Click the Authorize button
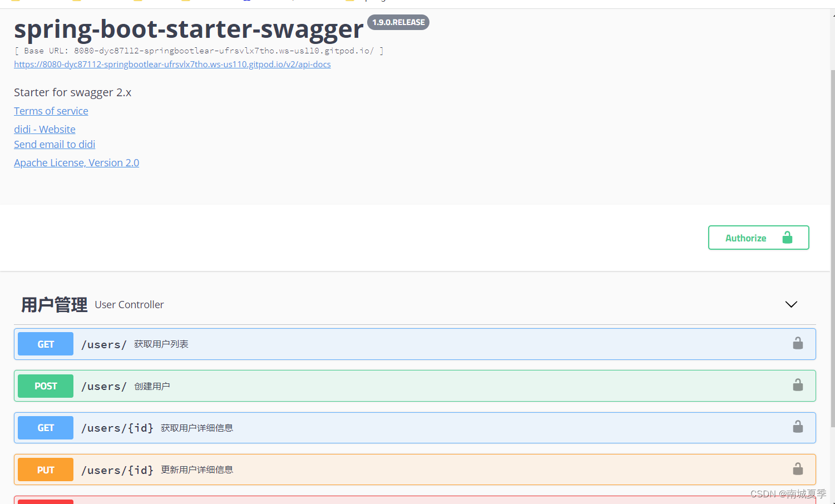The height and width of the screenshot is (504, 835). click(x=758, y=238)
